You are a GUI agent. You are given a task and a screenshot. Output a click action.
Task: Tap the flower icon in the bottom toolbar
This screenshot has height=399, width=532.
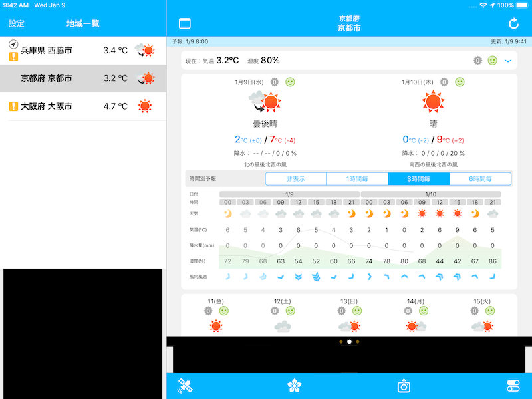pos(294,386)
